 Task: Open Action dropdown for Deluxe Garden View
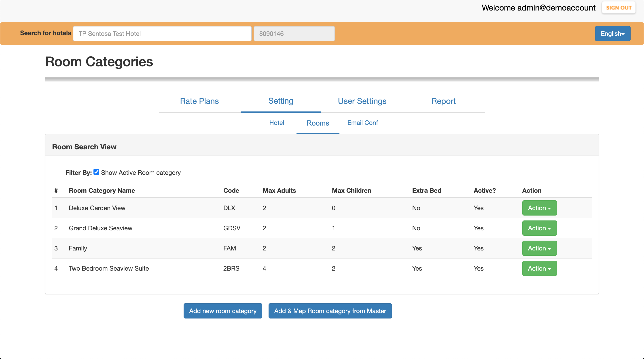[539, 208]
